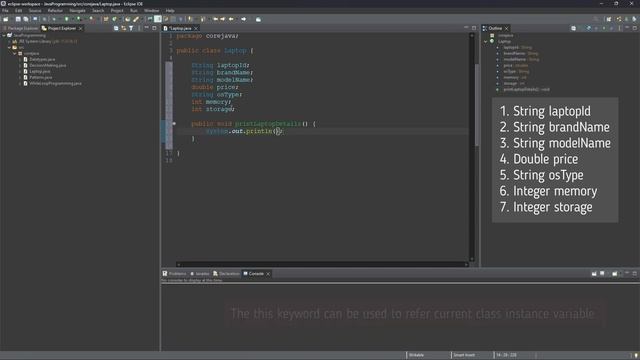Close the Outline view

click(507, 28)
